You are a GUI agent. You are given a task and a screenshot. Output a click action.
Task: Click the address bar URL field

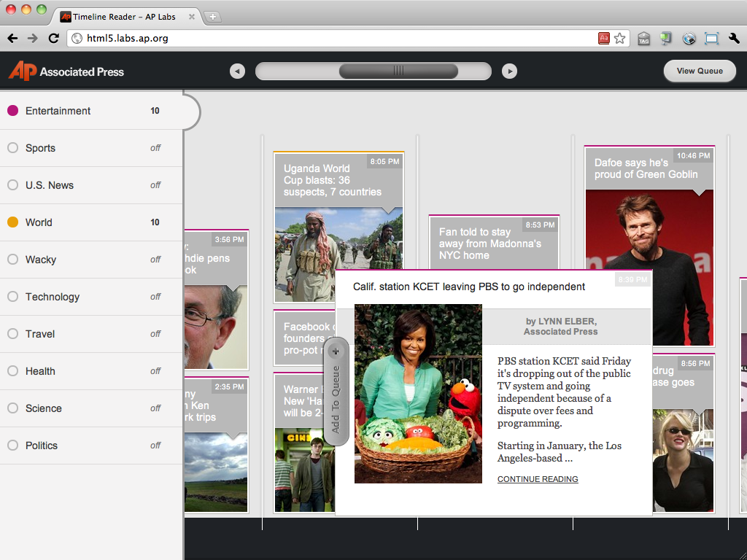click(333, 39)
